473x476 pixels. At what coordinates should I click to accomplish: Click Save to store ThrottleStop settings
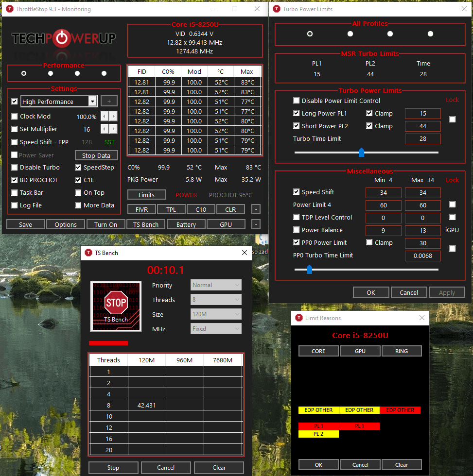pos(25,224)
